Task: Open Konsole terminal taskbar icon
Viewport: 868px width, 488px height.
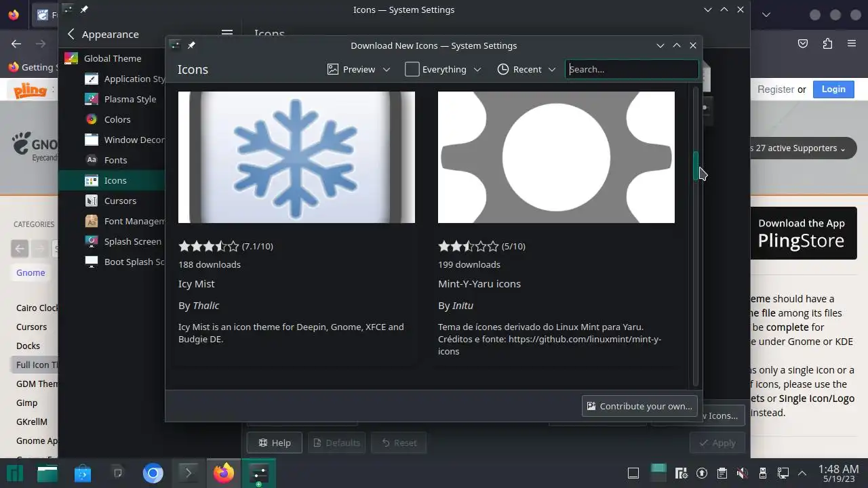Action: pos(188,472)
